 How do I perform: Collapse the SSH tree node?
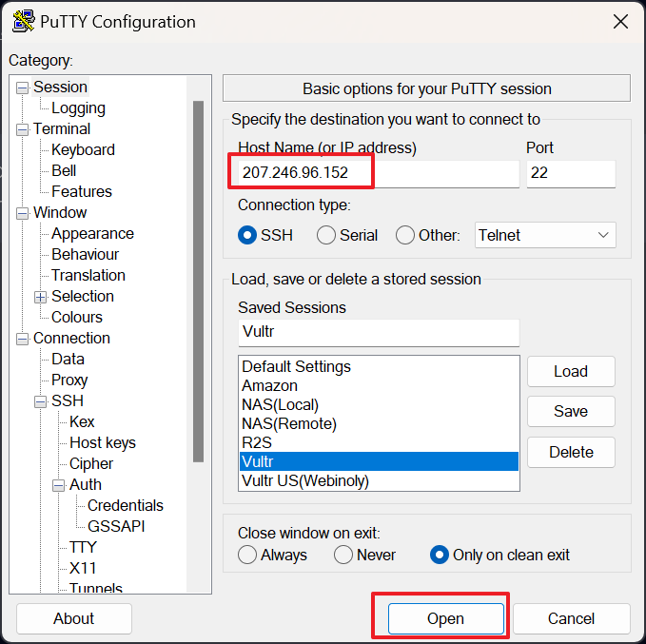tap(41, 401)
